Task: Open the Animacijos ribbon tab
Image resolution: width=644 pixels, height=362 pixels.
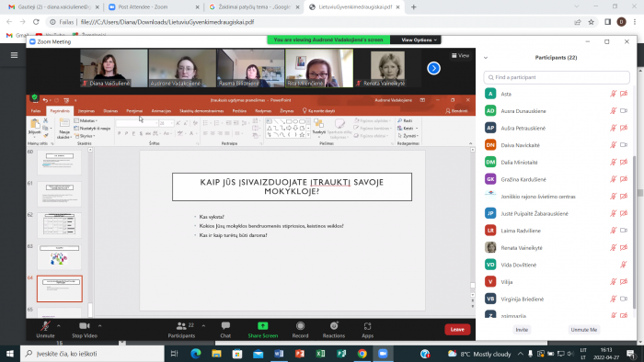Action: tap(161, 110)
